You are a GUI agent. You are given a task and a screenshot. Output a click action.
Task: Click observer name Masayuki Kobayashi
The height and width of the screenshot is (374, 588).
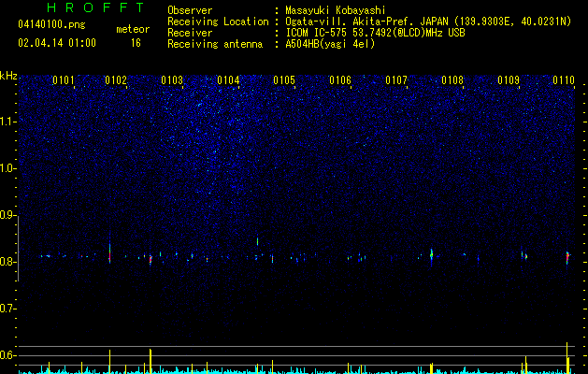click(x=336, y=10)
